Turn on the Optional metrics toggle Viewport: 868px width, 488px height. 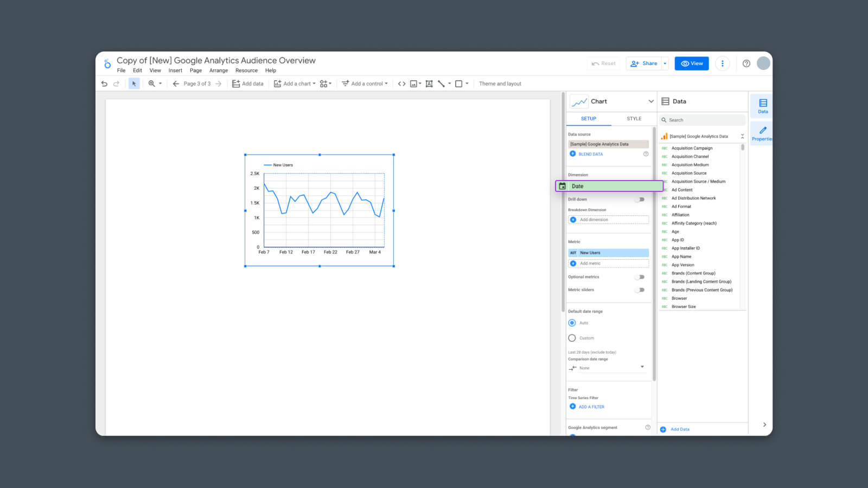click(x=640, y=277)
